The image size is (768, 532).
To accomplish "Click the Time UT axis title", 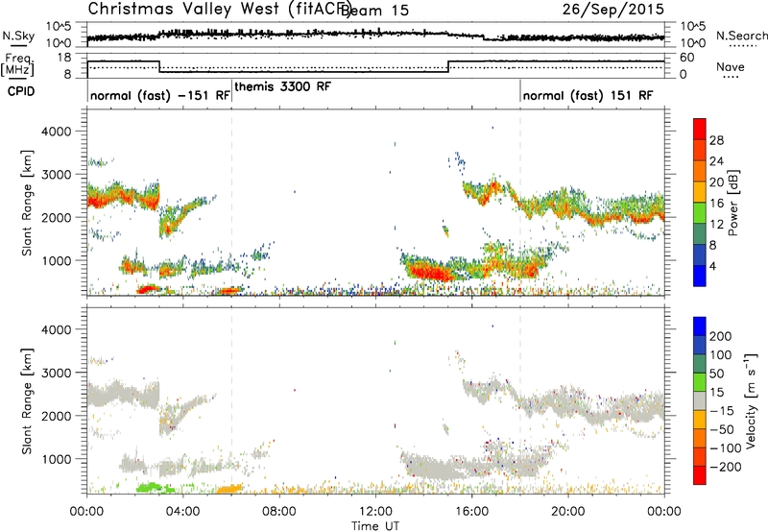I will pyautogui.click(x=374, y=526).
